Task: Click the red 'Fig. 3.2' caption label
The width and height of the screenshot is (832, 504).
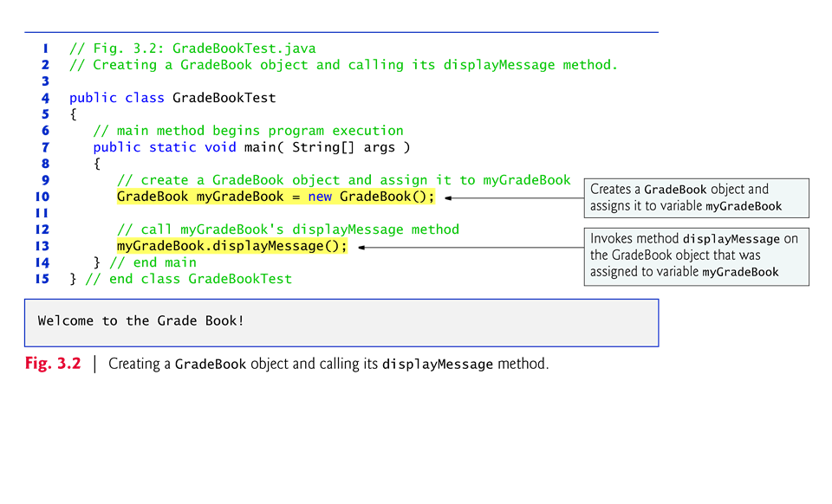Action: [53, 364]
